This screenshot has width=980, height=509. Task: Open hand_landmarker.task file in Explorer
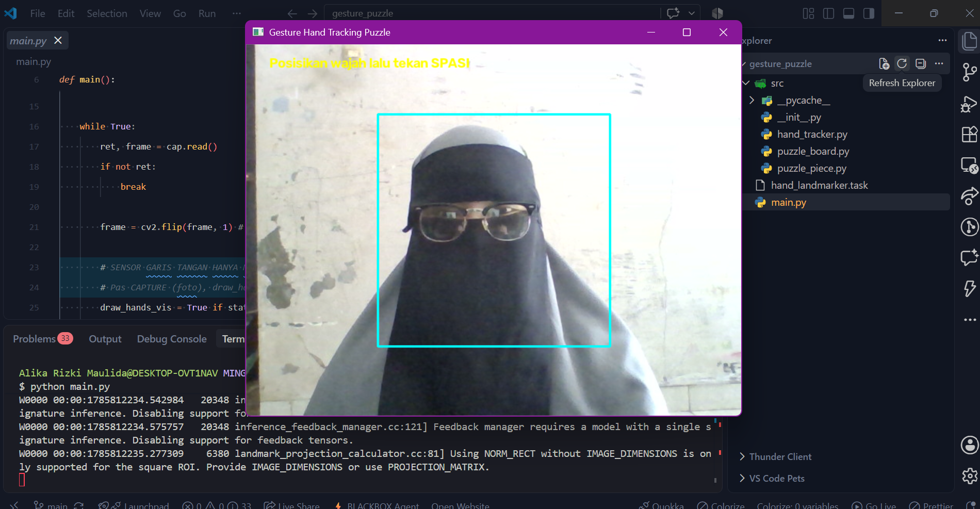819,186
